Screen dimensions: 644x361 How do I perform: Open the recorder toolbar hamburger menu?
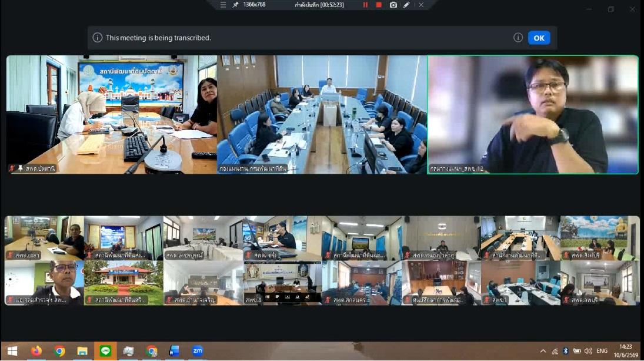223,5
